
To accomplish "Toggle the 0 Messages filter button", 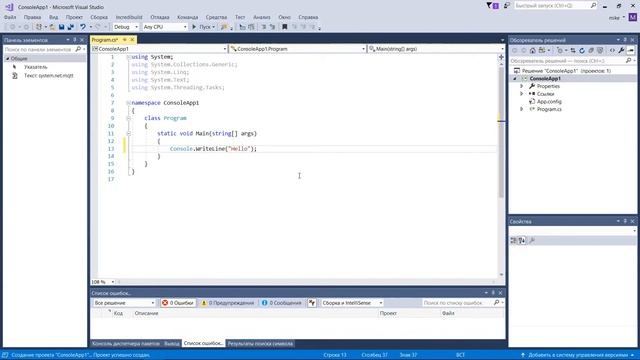I will [x=281, y=303].
